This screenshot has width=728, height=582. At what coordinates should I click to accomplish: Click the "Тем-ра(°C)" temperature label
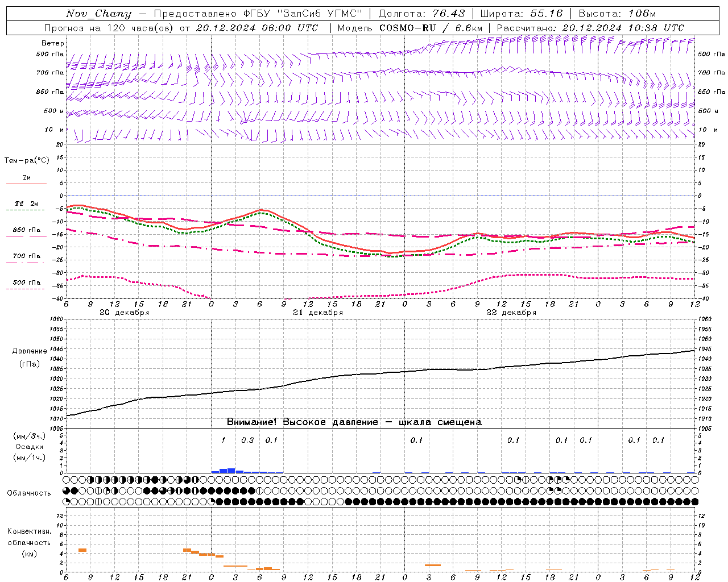(27, 160)
